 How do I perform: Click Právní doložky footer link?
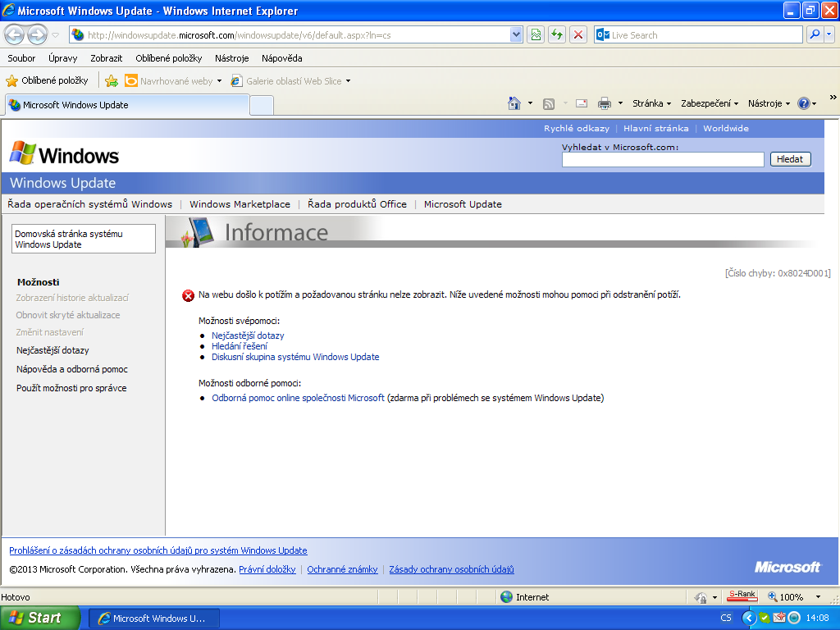(x=267, y=569)
